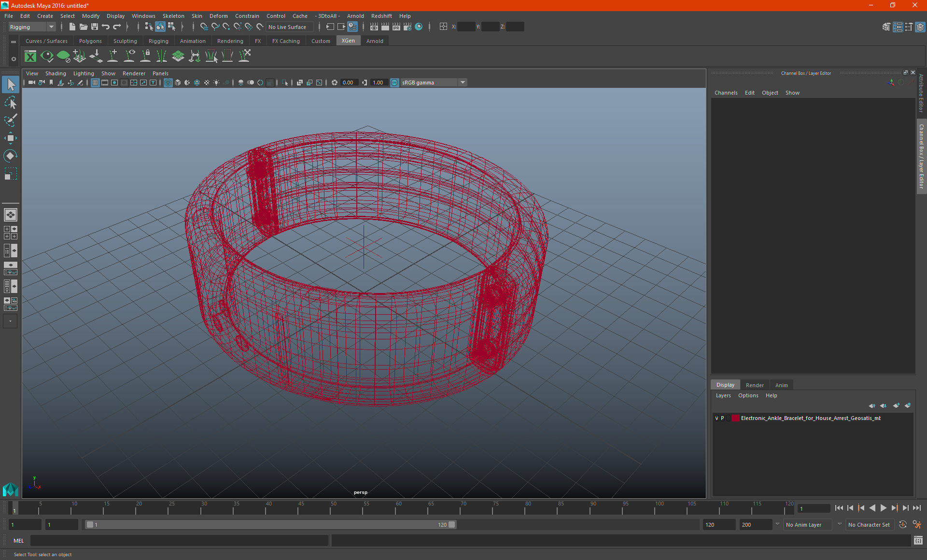Open a scene with folder icon
Image resolution: width=927 pixels, height=560 pixels.
[x=84, y=27]
